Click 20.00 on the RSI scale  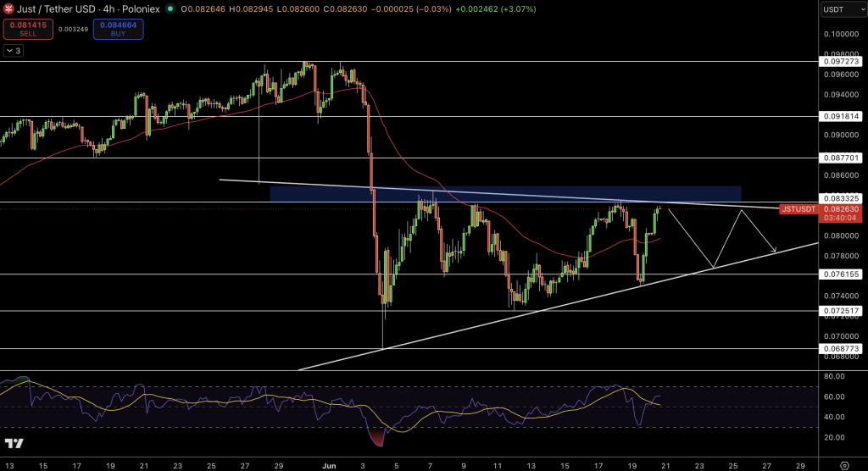[834, 437]
